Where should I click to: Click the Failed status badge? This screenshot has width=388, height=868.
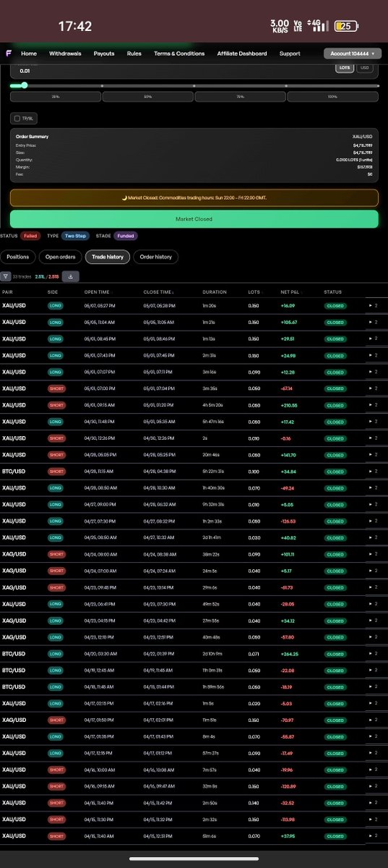click(x=30, y=236)
